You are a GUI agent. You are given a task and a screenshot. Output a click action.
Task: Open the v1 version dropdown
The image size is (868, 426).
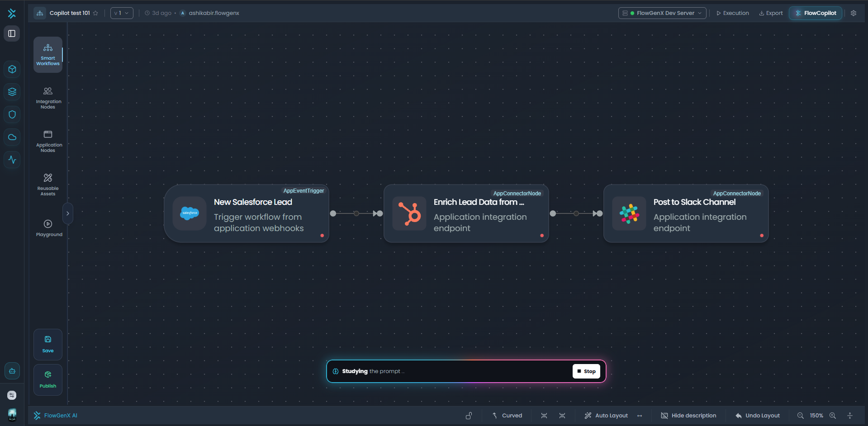pyautogui.click(x=122, y=13)
